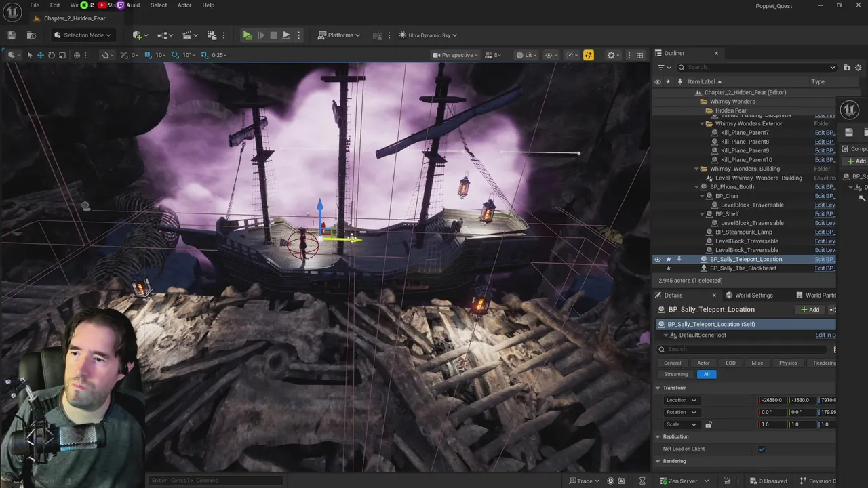
Task: Switch to the World Settings tab
Action: tap(749, 296)
